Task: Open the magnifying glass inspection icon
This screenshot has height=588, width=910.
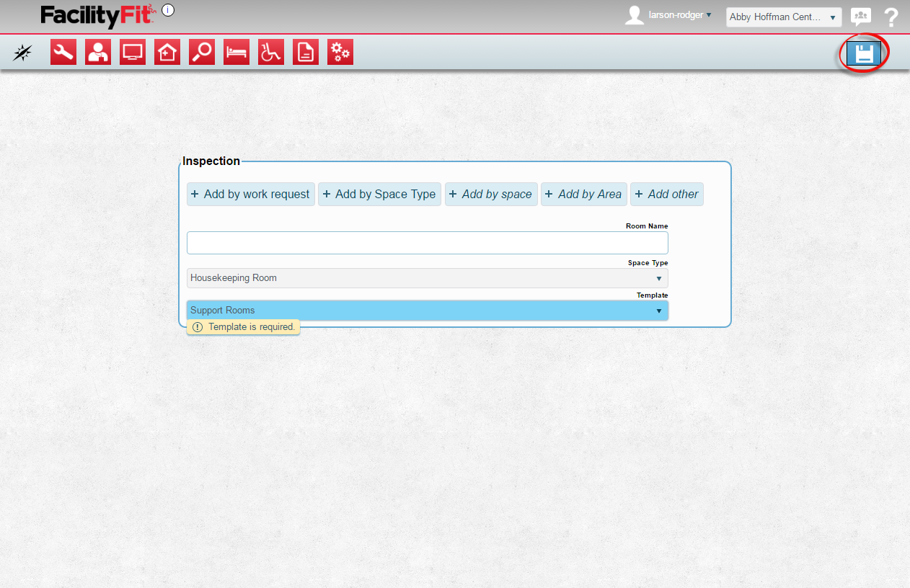Action: 202,53
